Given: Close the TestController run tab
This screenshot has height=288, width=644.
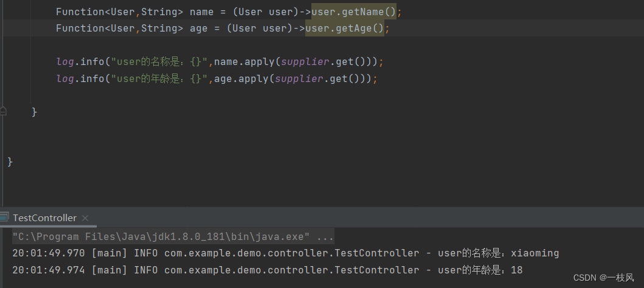Looking at the screenshot, I should [x=85, y=218].
